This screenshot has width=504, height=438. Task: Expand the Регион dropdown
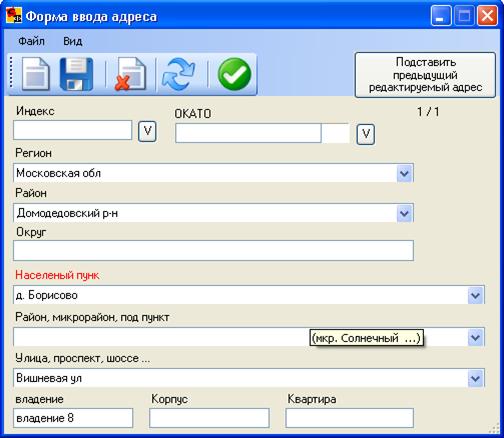click(404, 173)
